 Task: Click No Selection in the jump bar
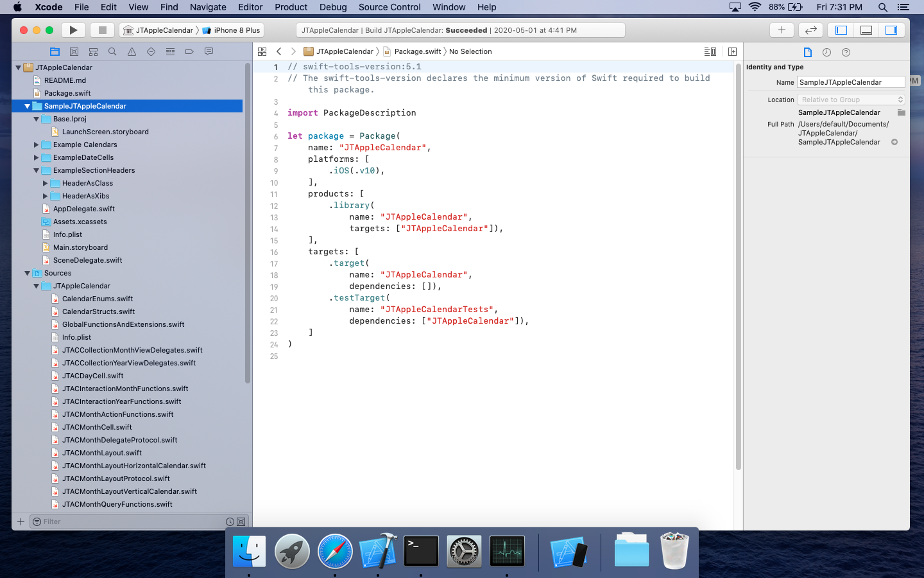(470, 51)
